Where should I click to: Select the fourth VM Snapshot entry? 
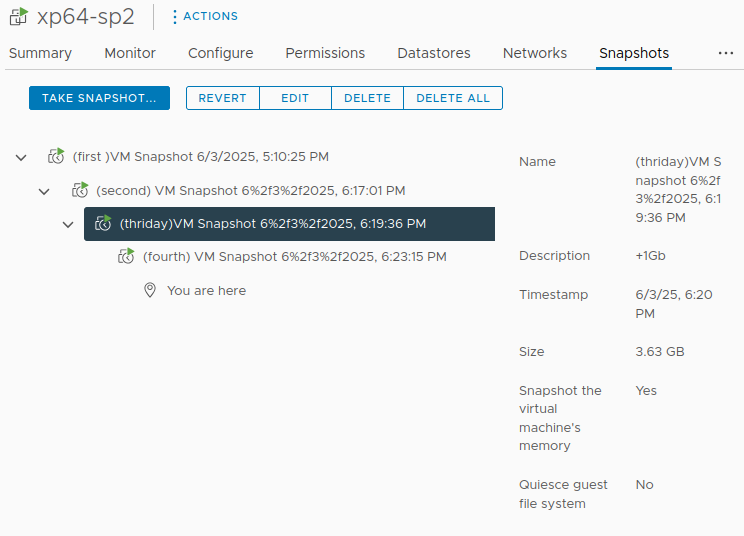[x=294, y=257]
